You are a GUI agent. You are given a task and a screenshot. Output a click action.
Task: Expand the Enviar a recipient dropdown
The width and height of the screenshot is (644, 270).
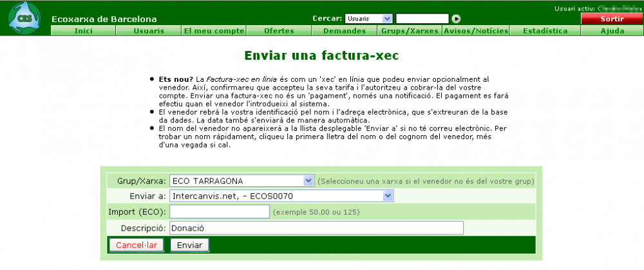(281, 196)
